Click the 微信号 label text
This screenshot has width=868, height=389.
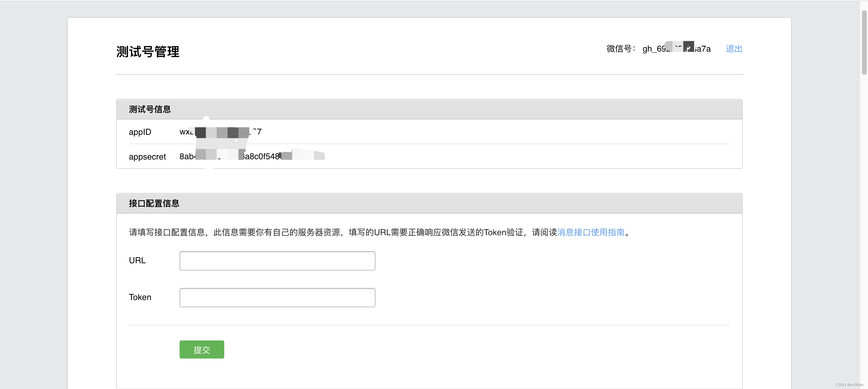click(620, 49)
